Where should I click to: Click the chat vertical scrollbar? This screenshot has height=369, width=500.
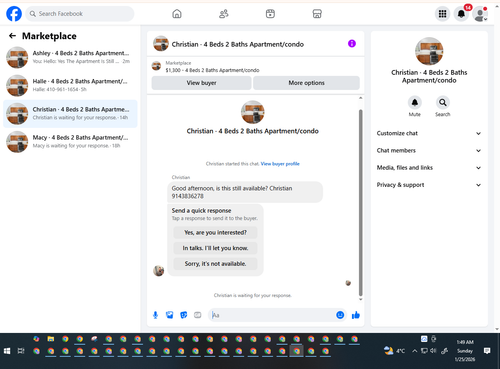tap(360, 202)
